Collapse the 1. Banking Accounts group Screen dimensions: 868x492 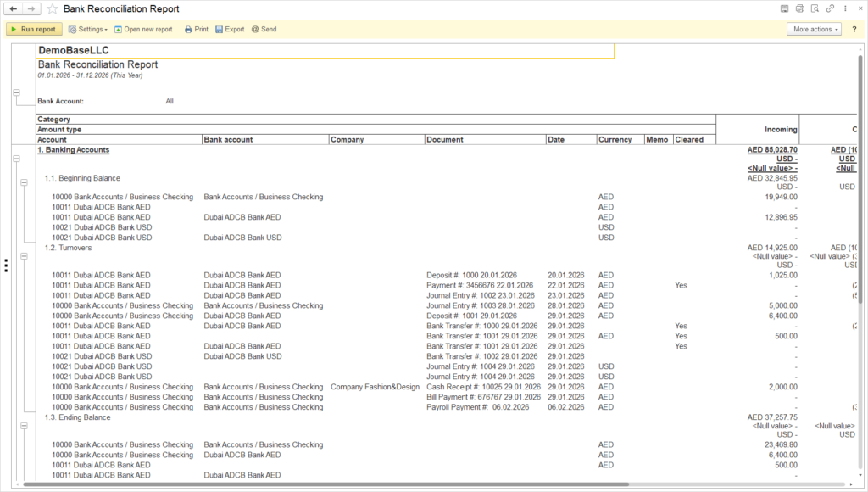pos(16,158)
